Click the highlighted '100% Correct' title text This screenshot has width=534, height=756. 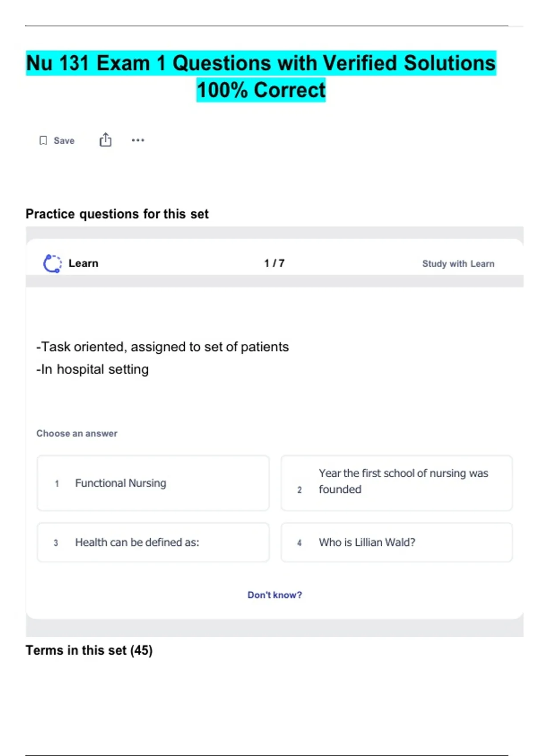click(261, 90)
